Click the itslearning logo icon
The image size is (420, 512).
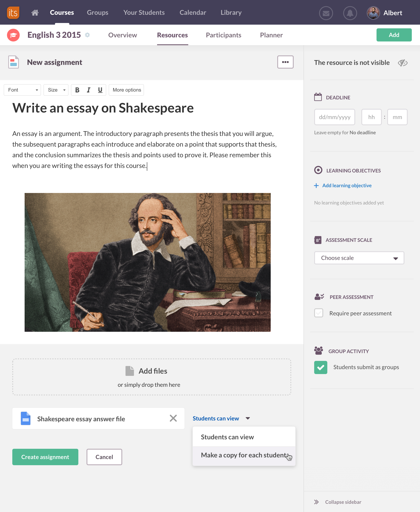tap(13, 13)
